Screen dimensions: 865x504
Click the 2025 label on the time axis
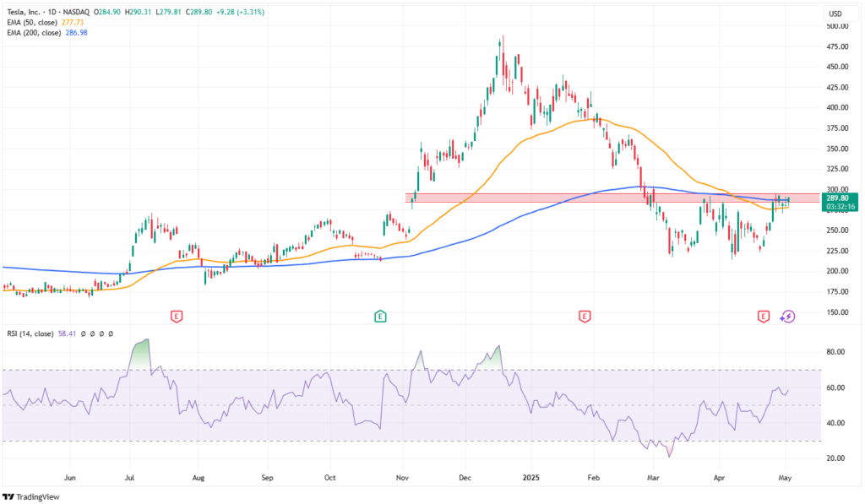point(530,476)
